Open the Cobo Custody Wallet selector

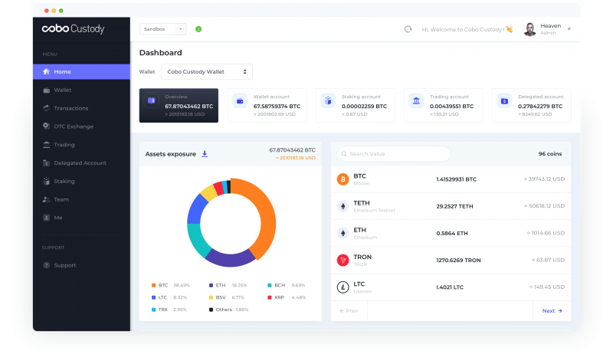(207, 71)
